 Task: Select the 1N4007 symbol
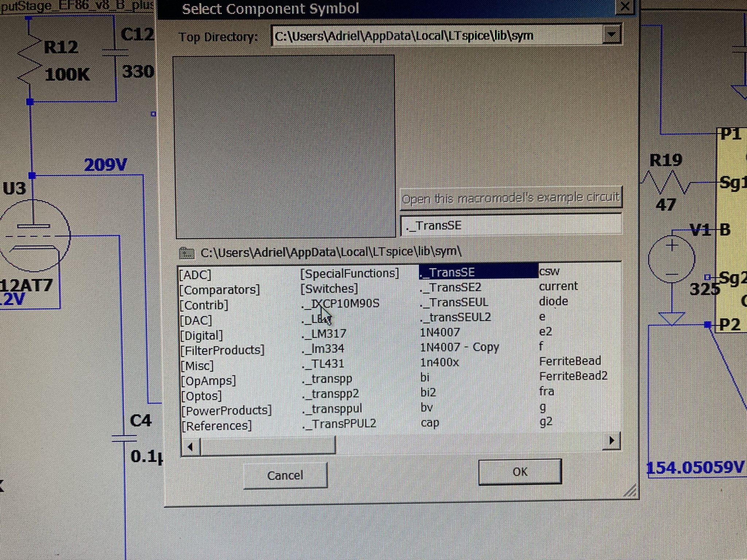[440, 332]
